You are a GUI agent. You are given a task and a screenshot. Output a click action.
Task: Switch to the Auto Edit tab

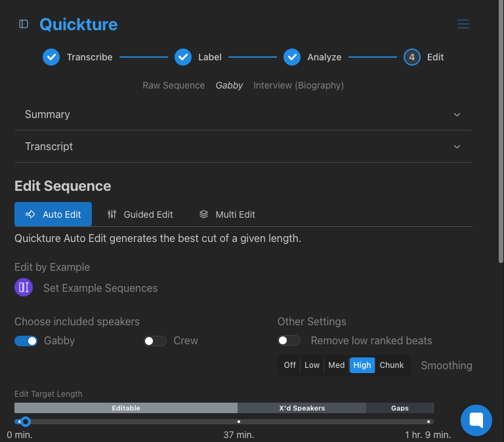[53, 214]
